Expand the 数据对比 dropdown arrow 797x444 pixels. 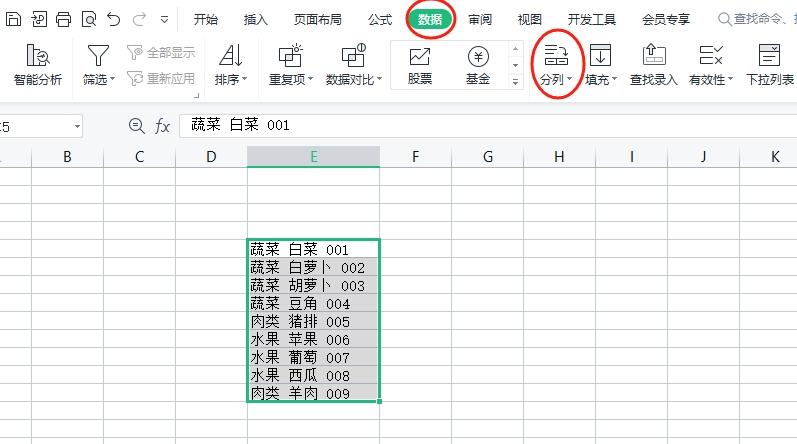pos(379,79)
